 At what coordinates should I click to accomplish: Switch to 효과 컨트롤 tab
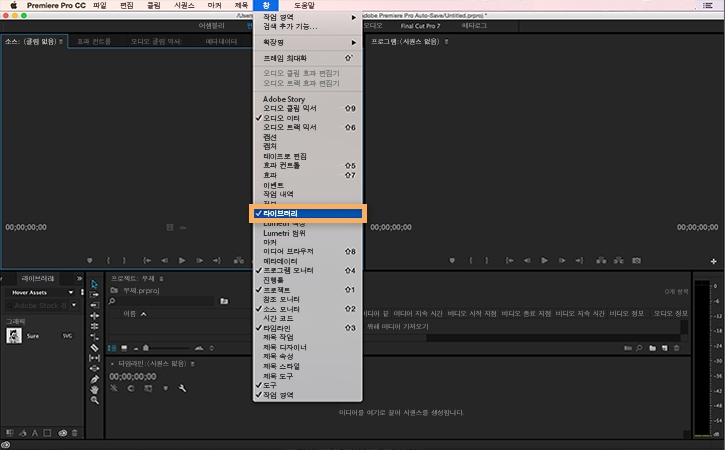point(94,42)
